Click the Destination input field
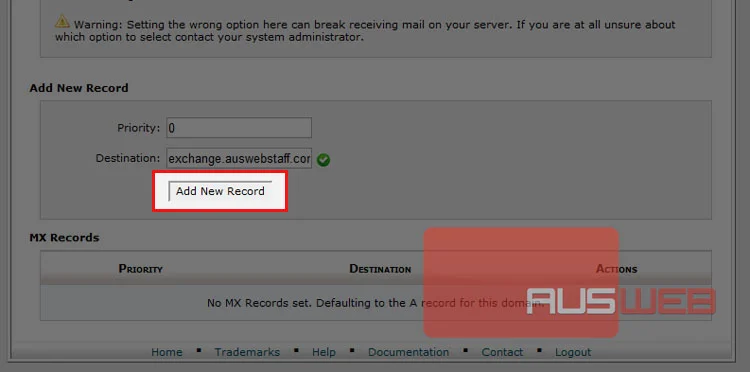750x372 pixels. click(x=239, y=158)
